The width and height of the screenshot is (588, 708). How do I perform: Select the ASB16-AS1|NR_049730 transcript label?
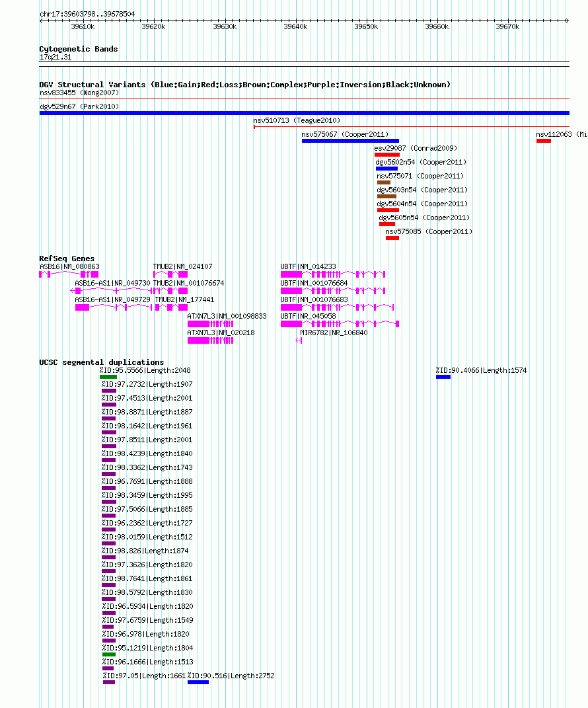pos(112,283)
